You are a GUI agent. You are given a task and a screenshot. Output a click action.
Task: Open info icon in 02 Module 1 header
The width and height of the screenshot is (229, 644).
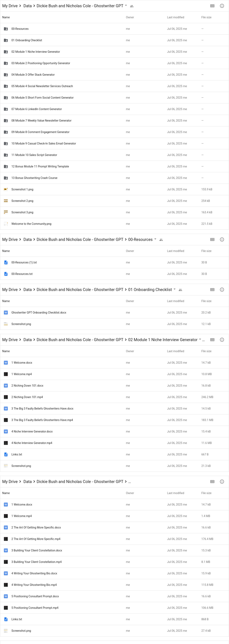(222, 340)
